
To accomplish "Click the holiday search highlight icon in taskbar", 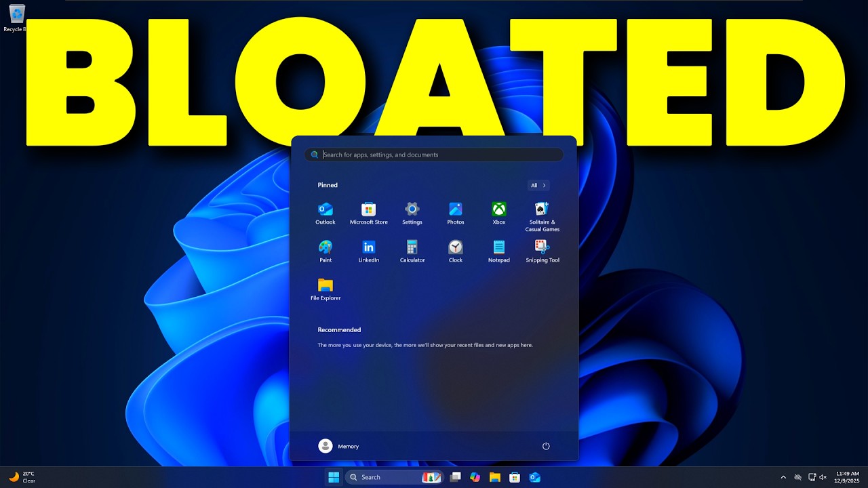I will (432, 477).
